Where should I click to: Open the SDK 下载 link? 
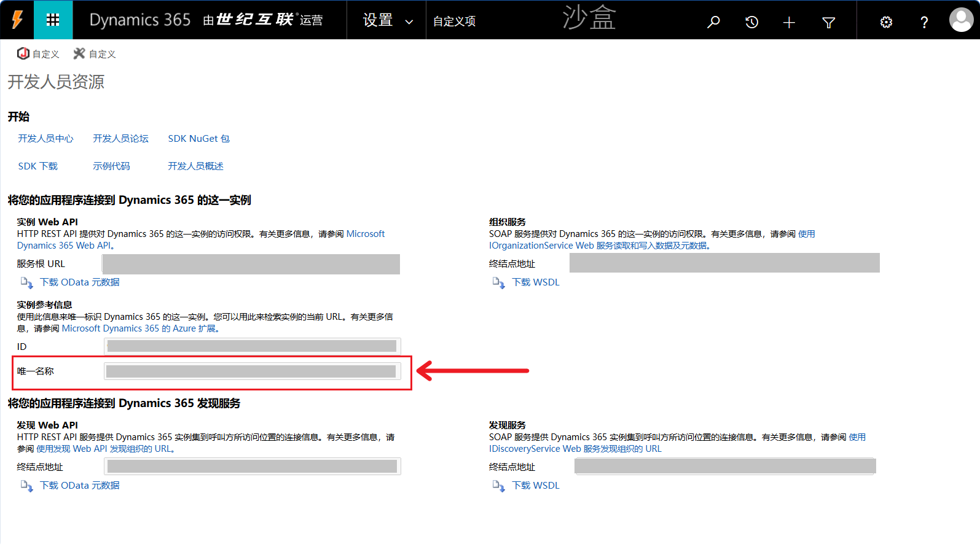37,166
